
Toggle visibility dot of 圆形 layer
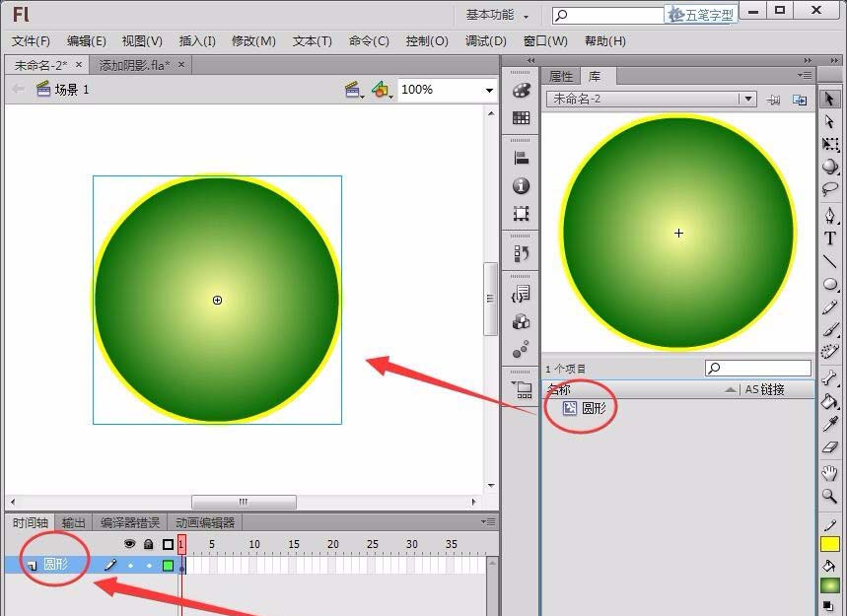tap(130, 566)
